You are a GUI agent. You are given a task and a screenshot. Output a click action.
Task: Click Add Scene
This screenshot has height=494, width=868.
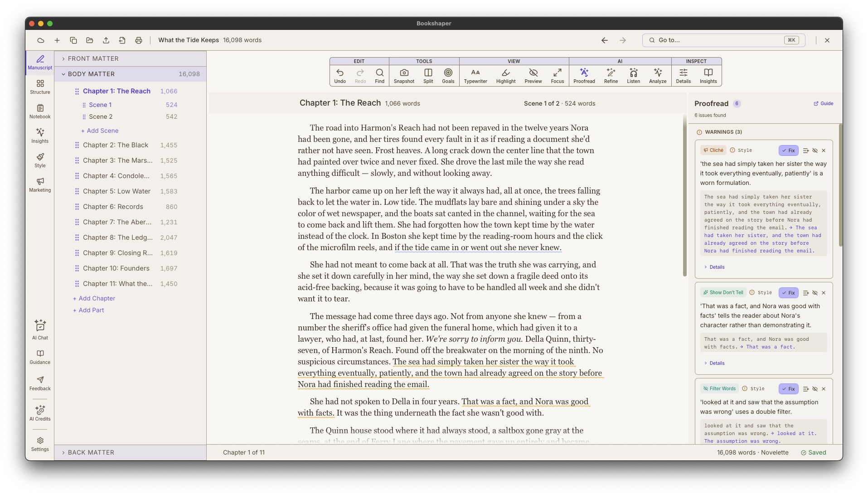[x=100, y=131]
